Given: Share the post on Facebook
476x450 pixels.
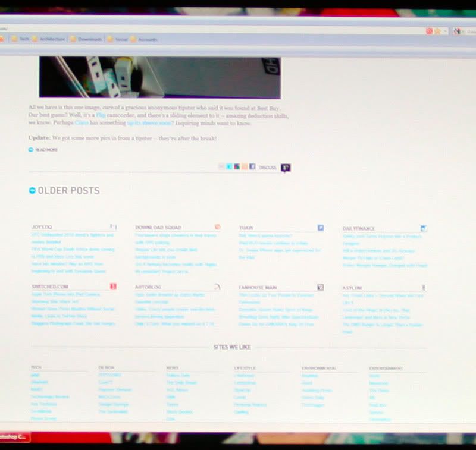Looking at the screenshot, I should (252, 166).
